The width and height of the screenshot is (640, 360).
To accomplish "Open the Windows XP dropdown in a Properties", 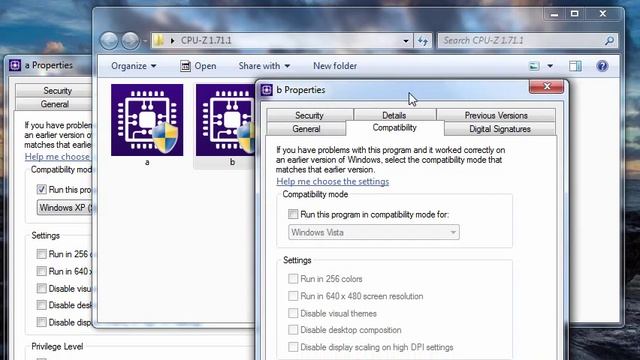I will click(x=64, y=207).
